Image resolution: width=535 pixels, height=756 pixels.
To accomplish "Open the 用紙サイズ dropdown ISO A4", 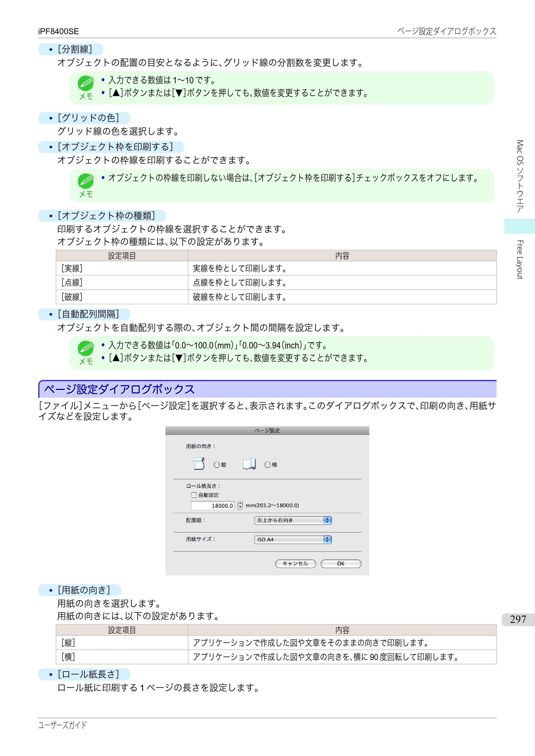I will (x=293, y=539).
